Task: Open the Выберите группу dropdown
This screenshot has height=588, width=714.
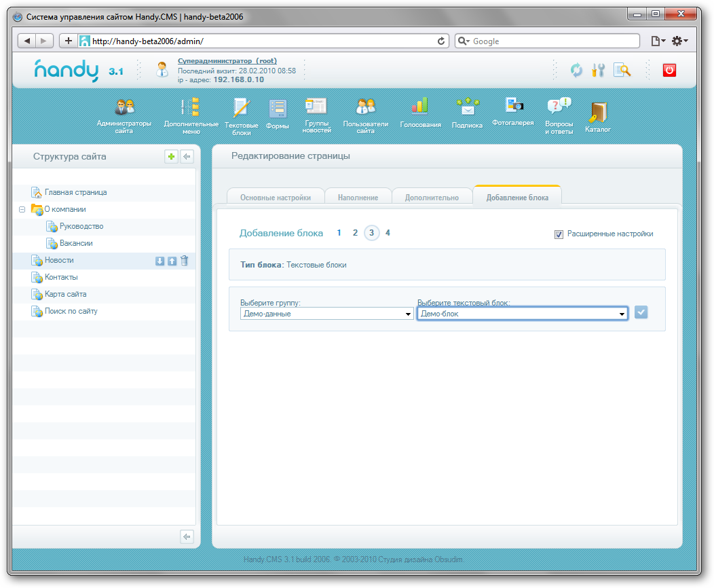Action: [327, 314]
